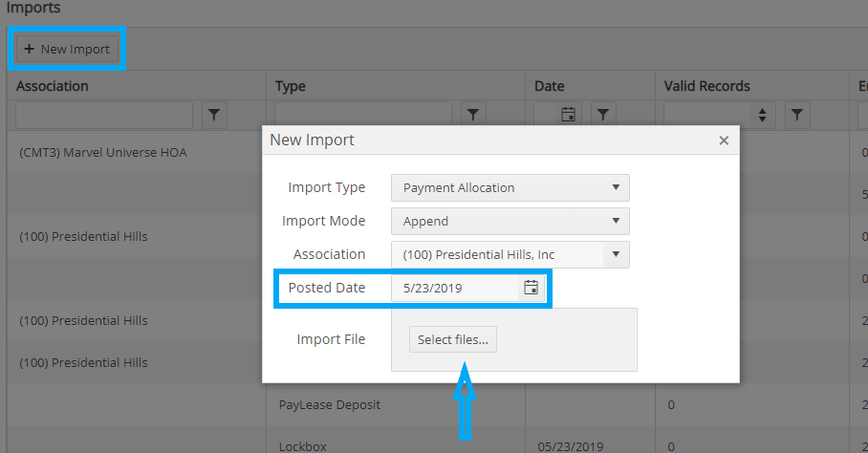Image resolution: width=868 pixels, height=453 pixels.
Task: Click the Select files... button
Action: [x=453, y=339]
